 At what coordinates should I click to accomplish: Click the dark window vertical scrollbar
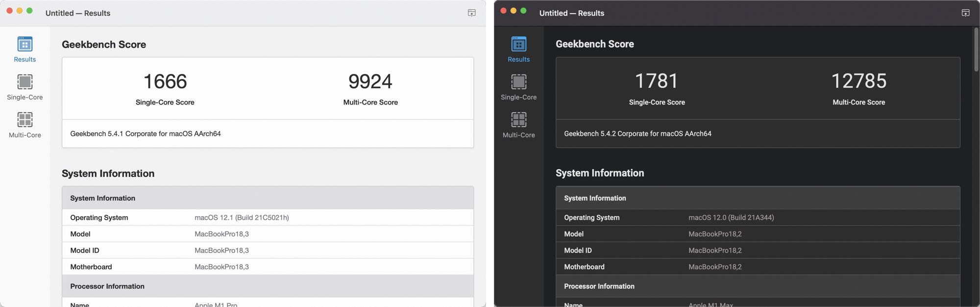[x=976, y=49]
